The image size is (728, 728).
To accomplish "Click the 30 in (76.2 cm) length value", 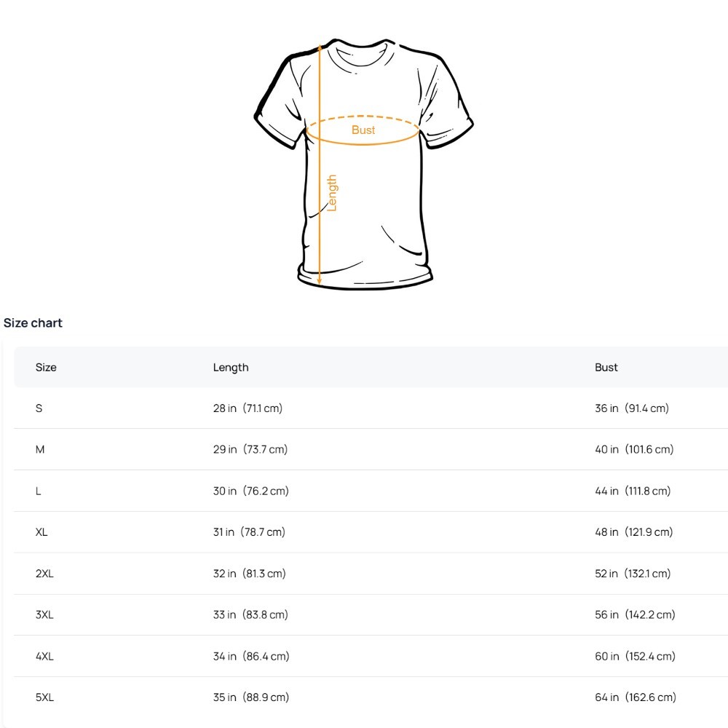I will 251,491.
